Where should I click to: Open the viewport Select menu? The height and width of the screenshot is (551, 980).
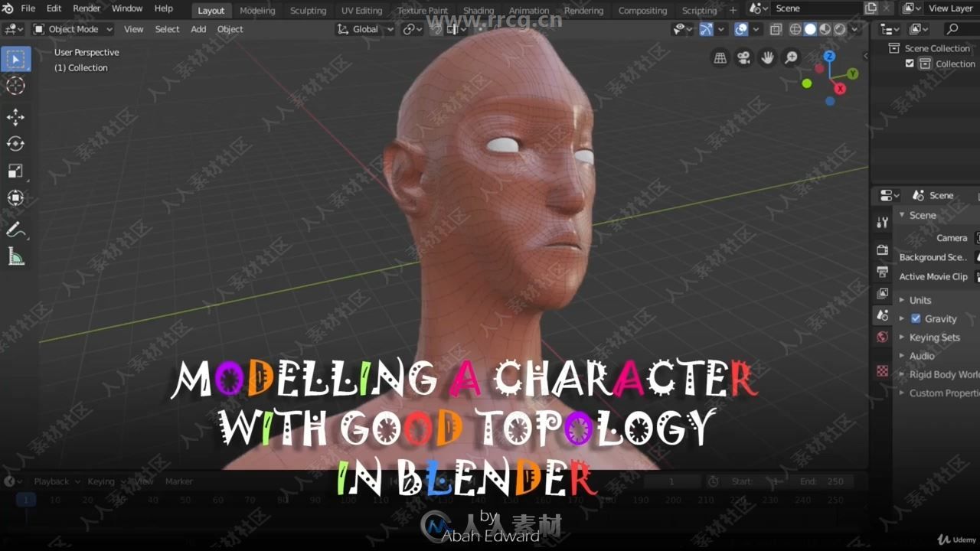[167, 29]
